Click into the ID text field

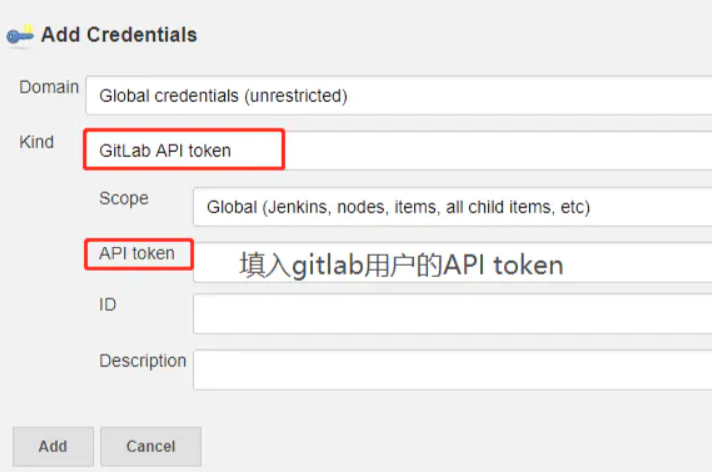pyautogui.click(x=452, y=314)
